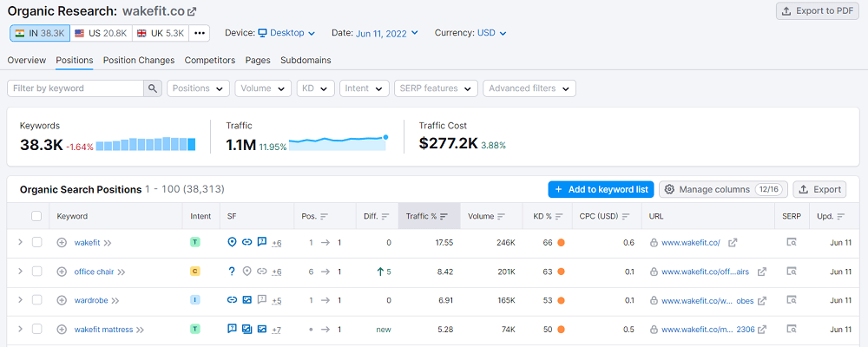Open the Intent filter dropdown
This screenshot has width=868, height=347.
[364, 88]
